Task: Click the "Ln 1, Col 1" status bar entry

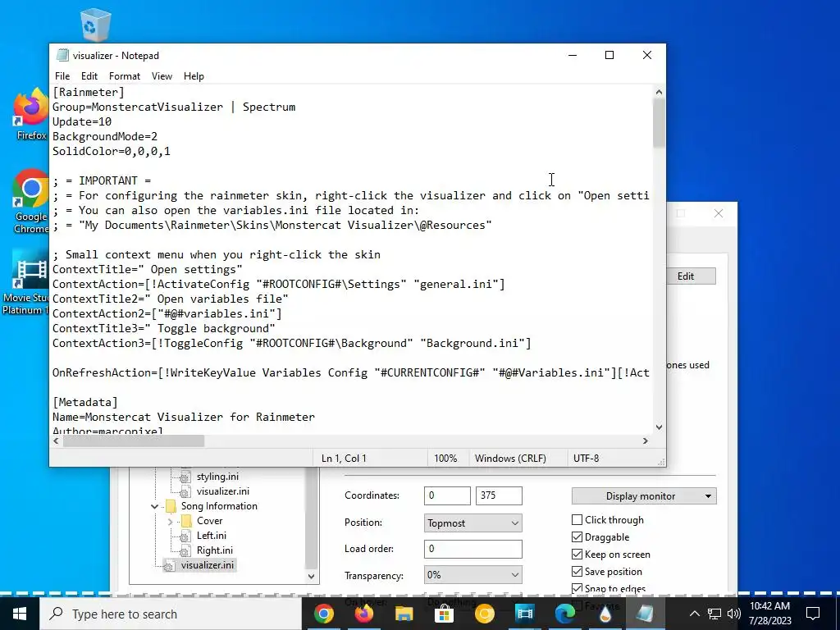Action: pyautogui.click(x=344, y=459)
